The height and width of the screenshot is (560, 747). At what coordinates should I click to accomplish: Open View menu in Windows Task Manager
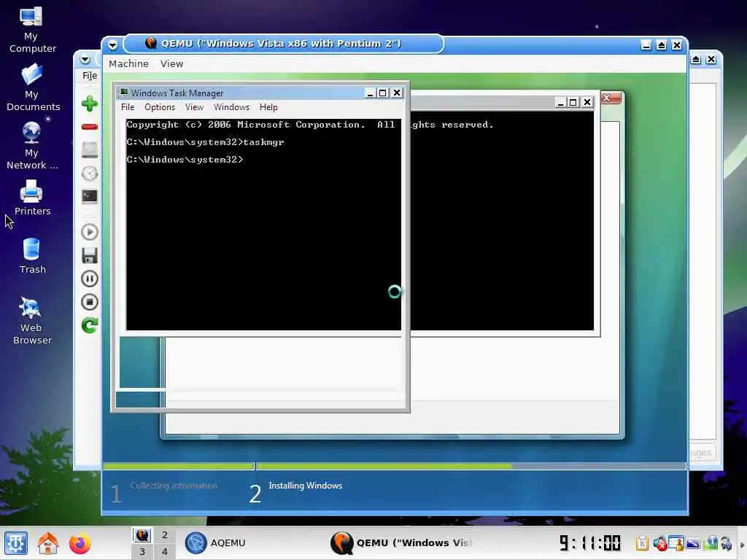(194, 107)
